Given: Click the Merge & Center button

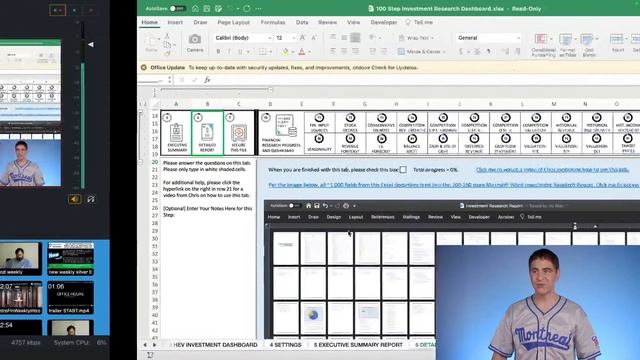Looking at the screenshot, I should click(x=422, y=52).
